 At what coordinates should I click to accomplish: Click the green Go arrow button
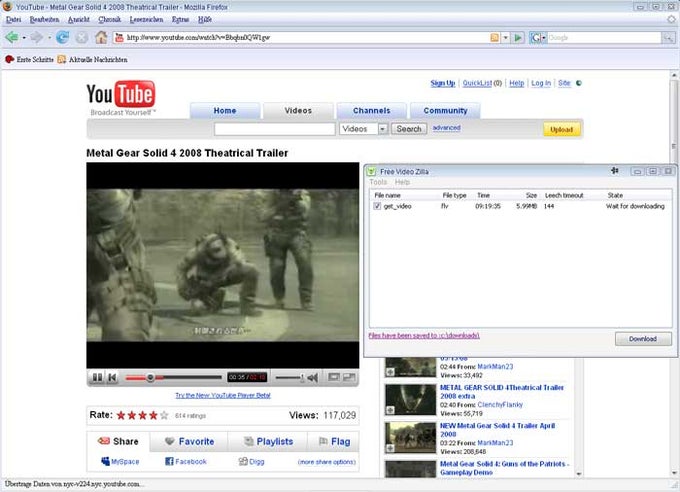pyautogui.click(x=518, y=38)
